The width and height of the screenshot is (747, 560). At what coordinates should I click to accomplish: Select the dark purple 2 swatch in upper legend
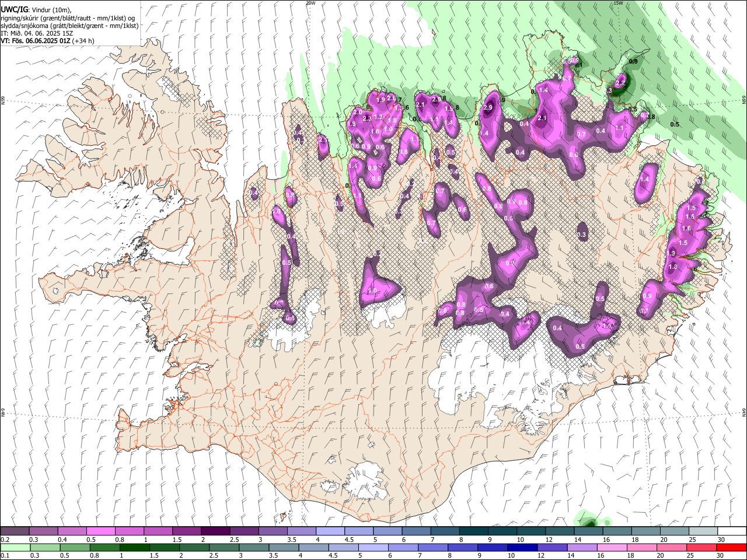(215, 531)
